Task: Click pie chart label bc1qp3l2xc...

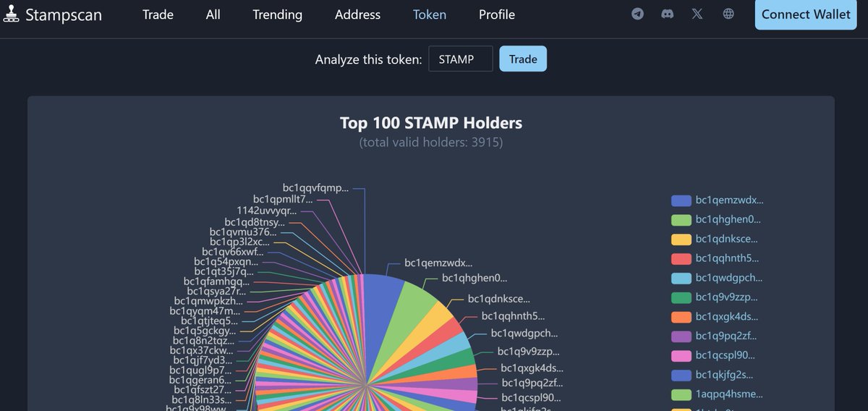Action: pyautogui.click(x=239, y=242)
